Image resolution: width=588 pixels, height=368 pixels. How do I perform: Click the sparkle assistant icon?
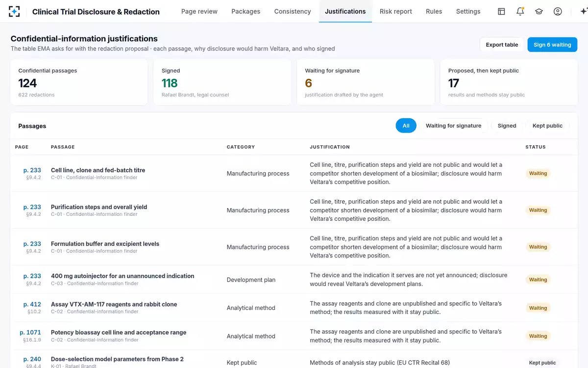tap(583, 11)
